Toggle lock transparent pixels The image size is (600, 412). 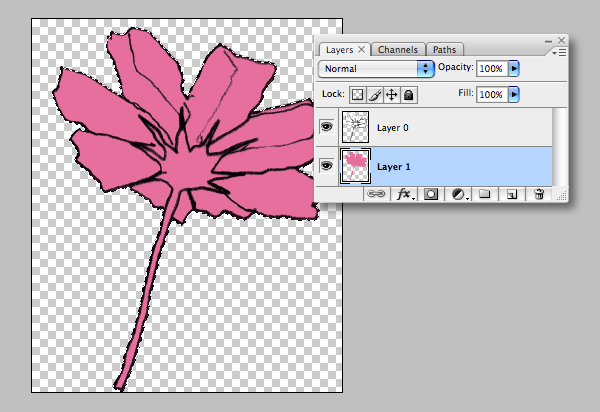[357, 95]
